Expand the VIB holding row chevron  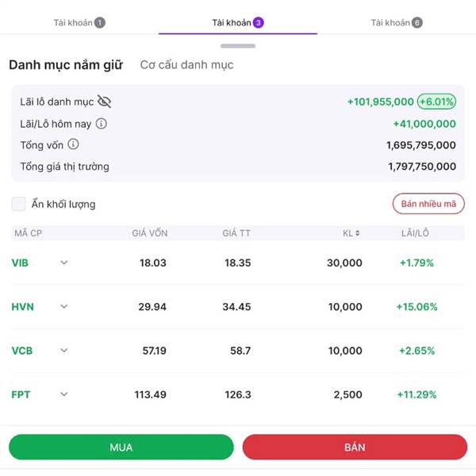click(64, 263)
